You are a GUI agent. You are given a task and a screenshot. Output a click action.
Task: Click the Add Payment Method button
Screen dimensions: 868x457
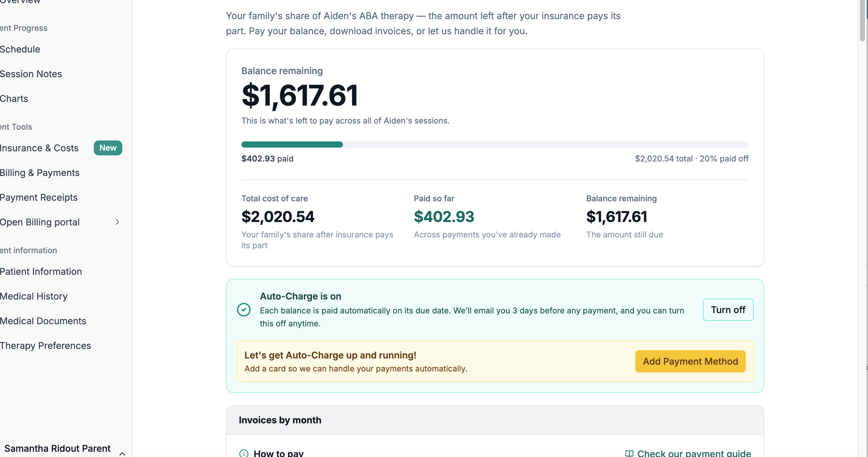pos(690,361)
